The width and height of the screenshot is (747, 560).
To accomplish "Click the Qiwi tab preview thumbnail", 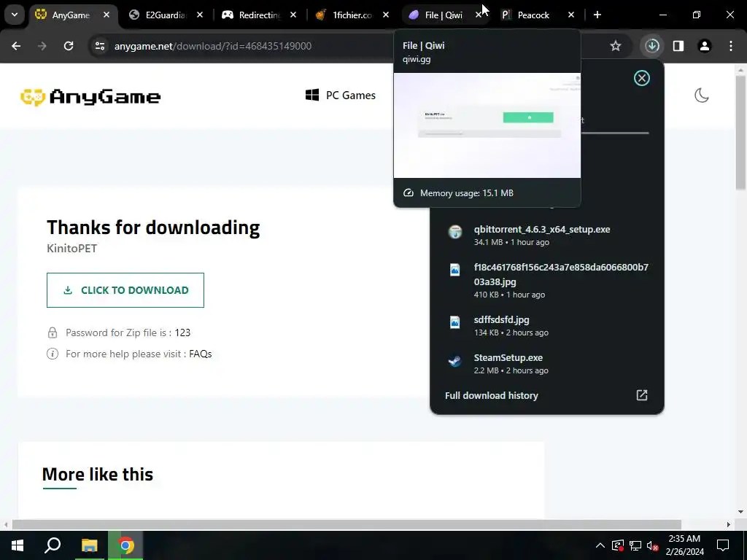I will click(x=487, y=125).
